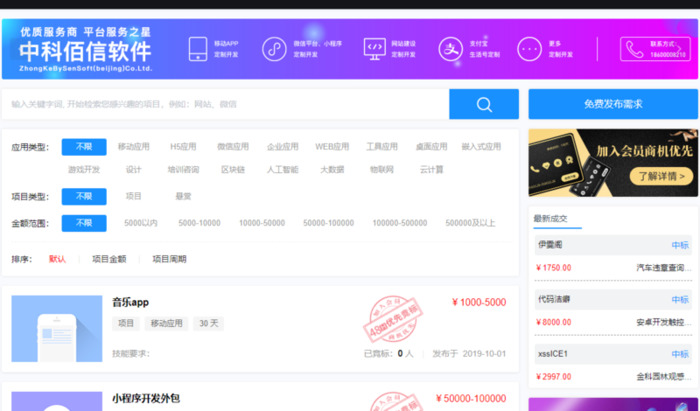This screenshot has width=700, height=411.
Task: Filter by 游戏开发 application type
Action: click(84, 170)
